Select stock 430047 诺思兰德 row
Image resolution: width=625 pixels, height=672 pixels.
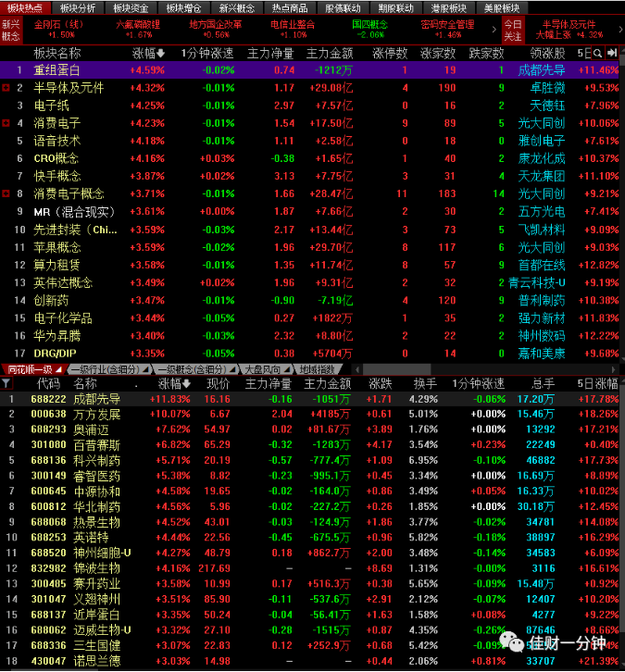point(309,661)
